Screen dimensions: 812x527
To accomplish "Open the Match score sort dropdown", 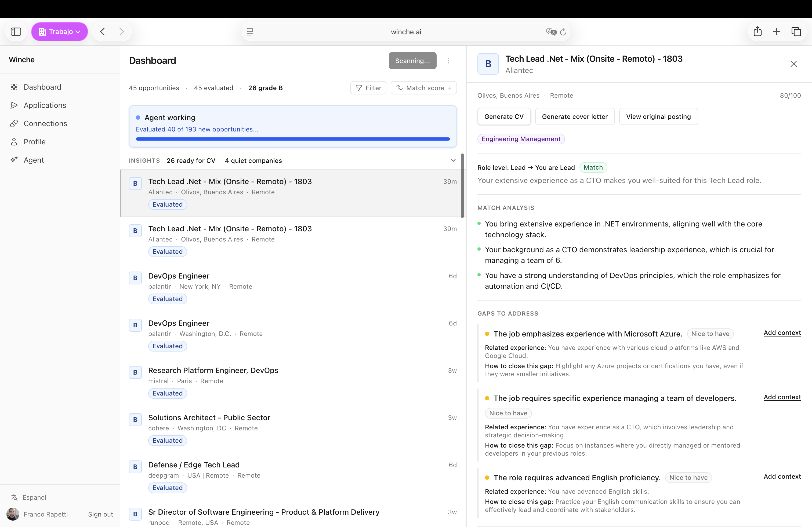I will [424, 88].
